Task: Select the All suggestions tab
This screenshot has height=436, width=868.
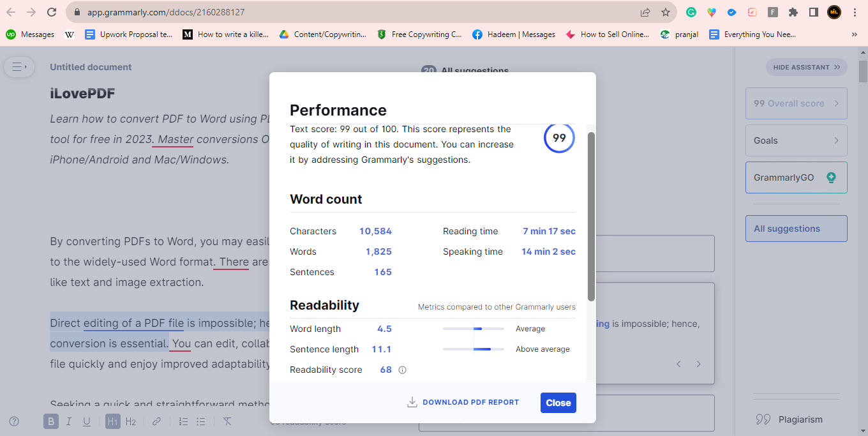Action: 796,229
